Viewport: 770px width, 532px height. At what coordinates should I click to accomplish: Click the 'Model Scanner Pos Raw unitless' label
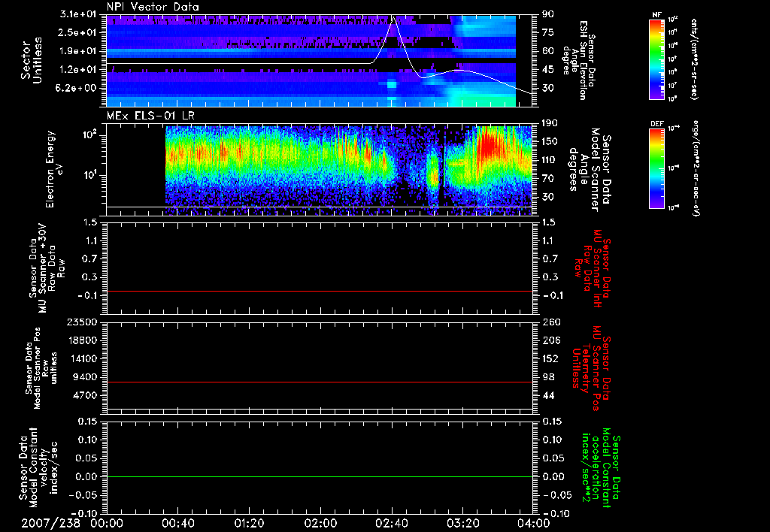pyautogui.click(x=41, y=368)
